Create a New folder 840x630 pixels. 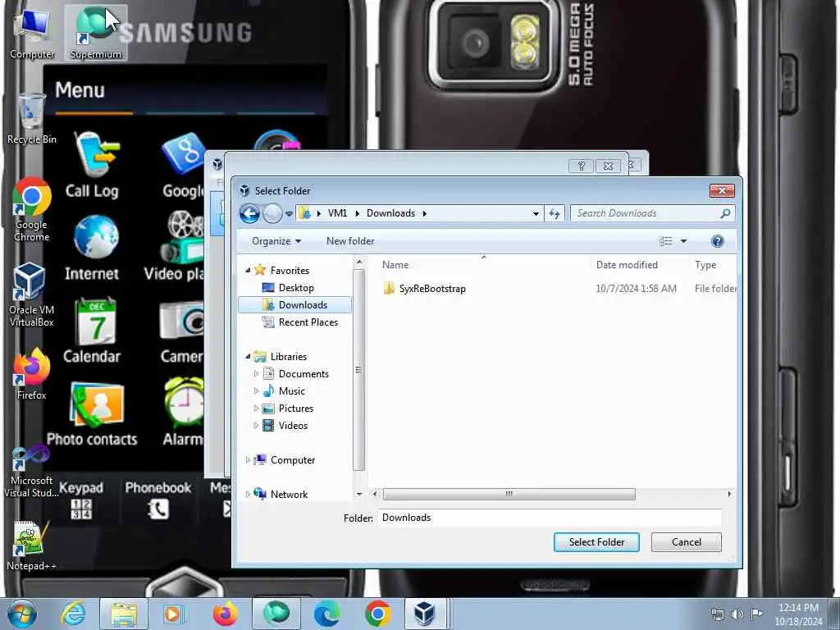coord(350,241)
